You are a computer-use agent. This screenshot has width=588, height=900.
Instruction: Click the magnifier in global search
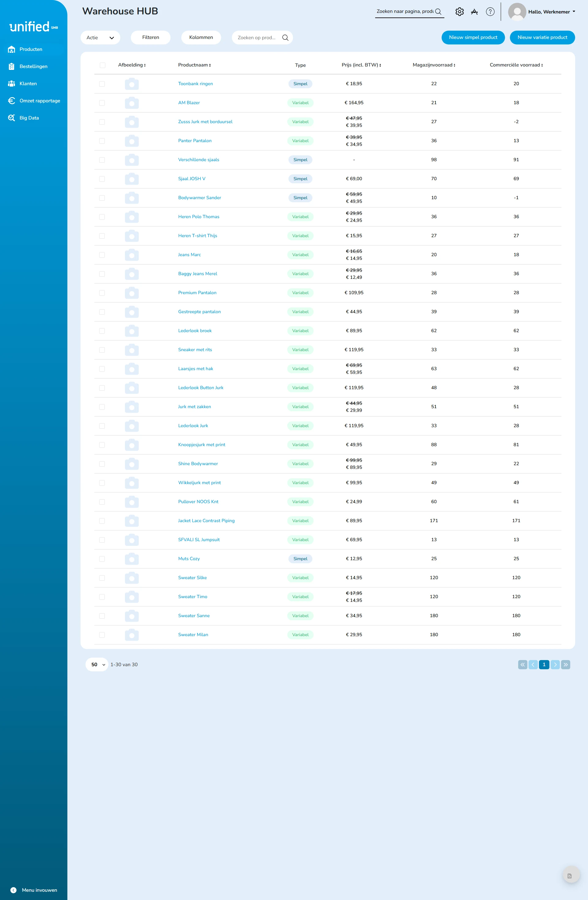438,11
